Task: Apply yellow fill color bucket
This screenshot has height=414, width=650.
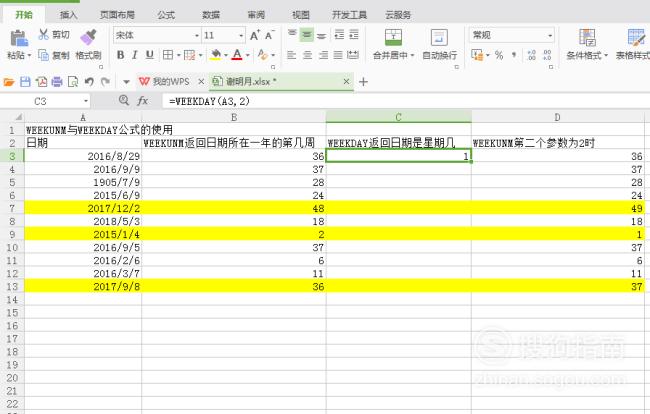Action: [216, 55]
